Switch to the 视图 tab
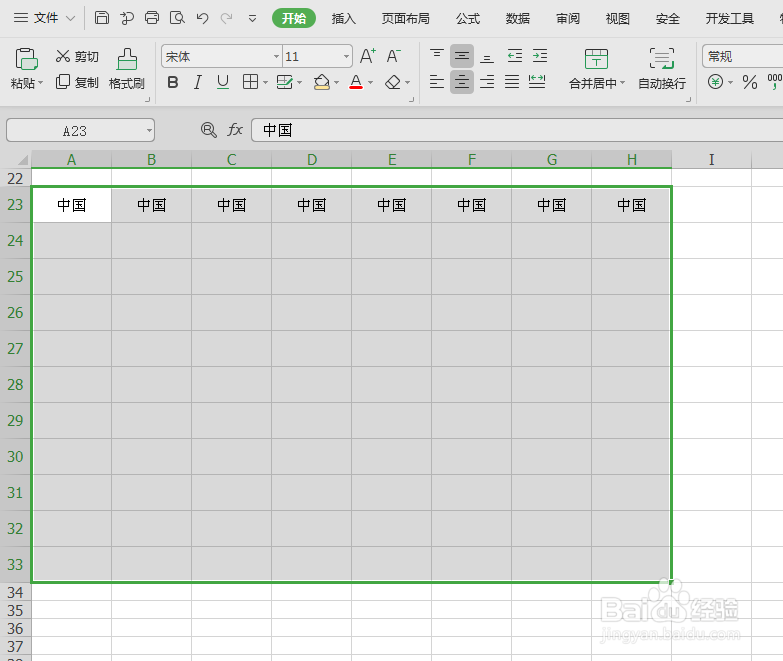The image size is (783, 661). tap(618, 18)
